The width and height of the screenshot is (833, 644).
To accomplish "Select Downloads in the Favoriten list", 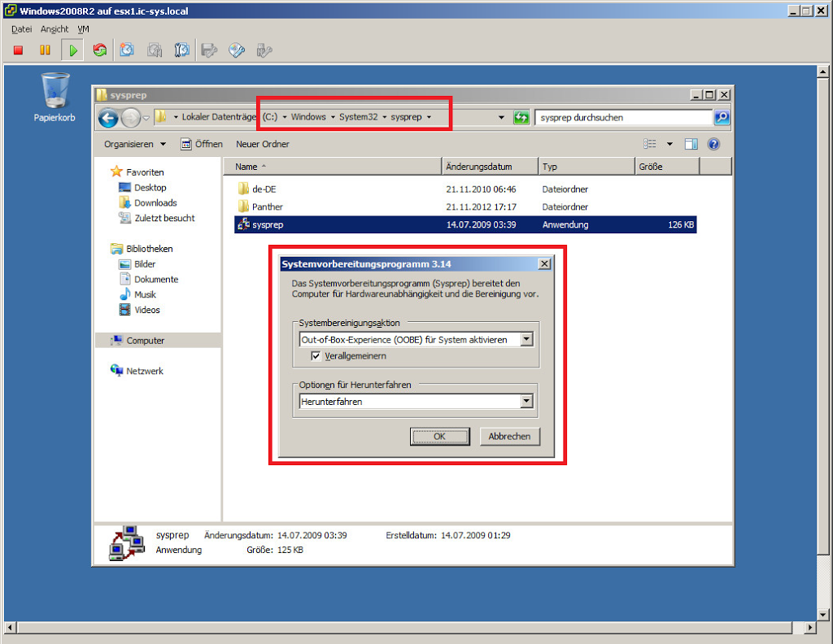I will pyautogui.click(x=155, y=203).
